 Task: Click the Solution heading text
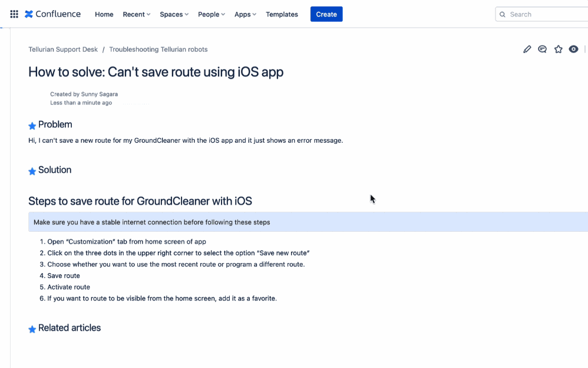tap(55, 170)
